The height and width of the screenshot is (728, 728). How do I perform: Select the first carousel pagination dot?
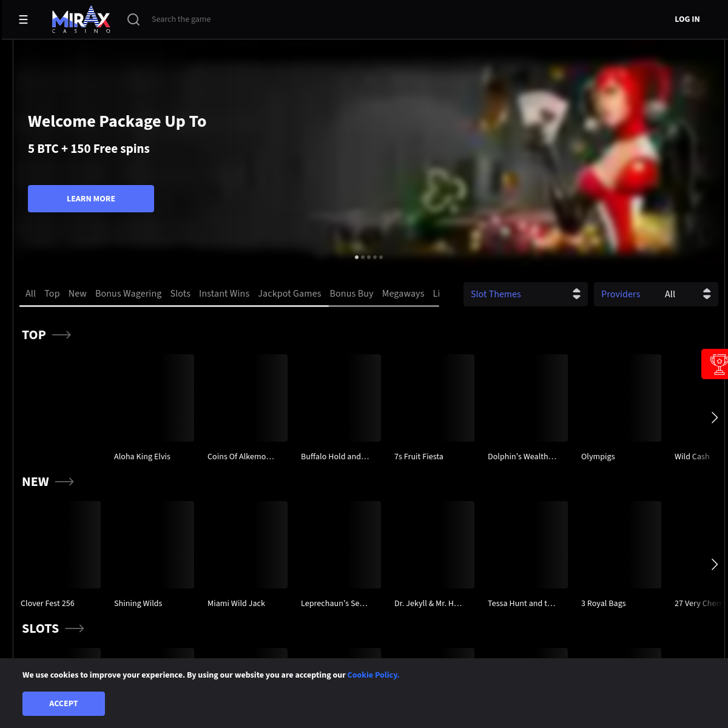[357, 257]
